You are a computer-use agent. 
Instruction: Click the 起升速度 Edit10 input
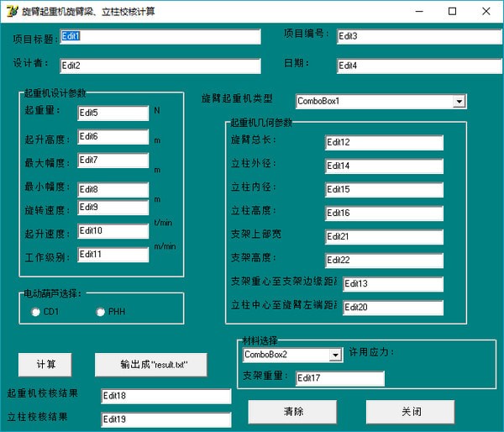(113, 231)
